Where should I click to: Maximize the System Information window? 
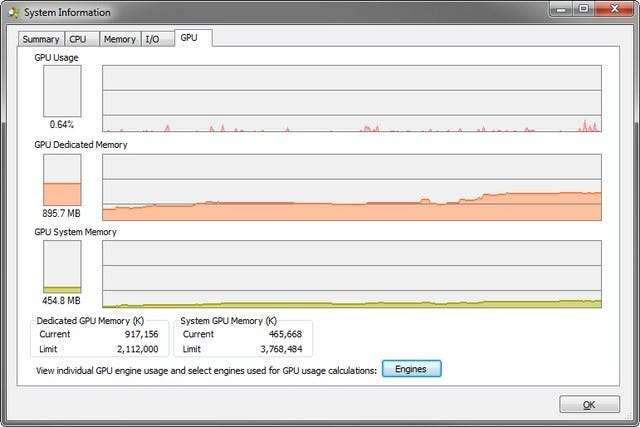pyautogui.click(x=584, y=8)
